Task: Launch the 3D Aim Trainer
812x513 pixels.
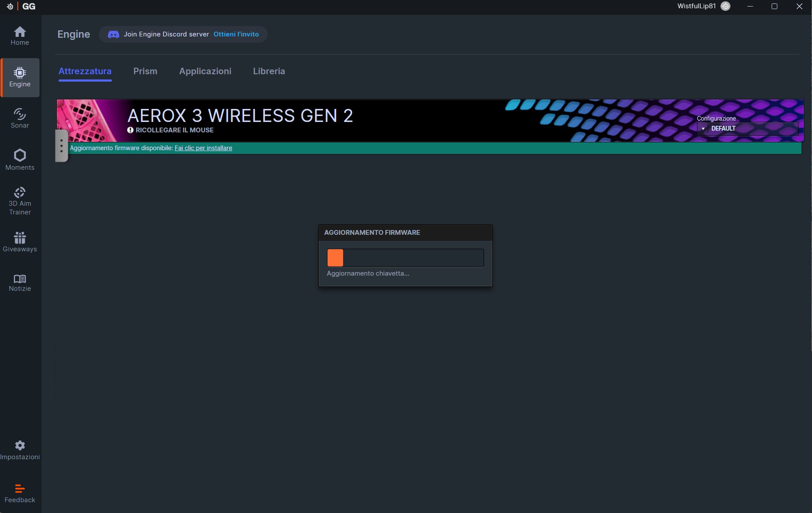Action: click(20, 201)
